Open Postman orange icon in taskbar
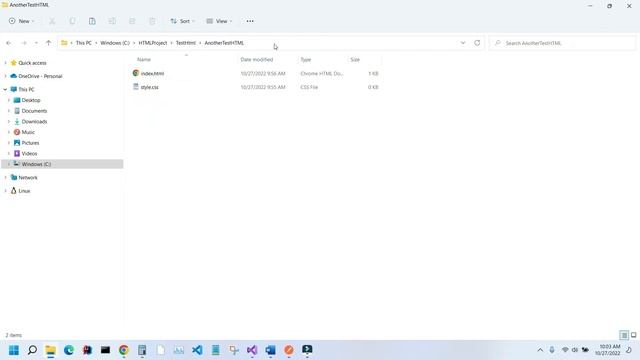Screen dimensions: 640x360 click(x=289, y=350)
